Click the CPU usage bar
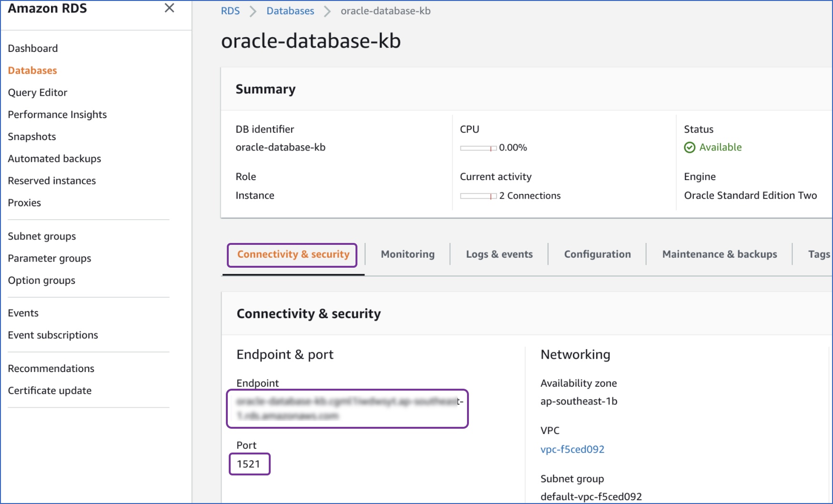The width and height of the screenshot is (833, 504). (x=478, y=148)
